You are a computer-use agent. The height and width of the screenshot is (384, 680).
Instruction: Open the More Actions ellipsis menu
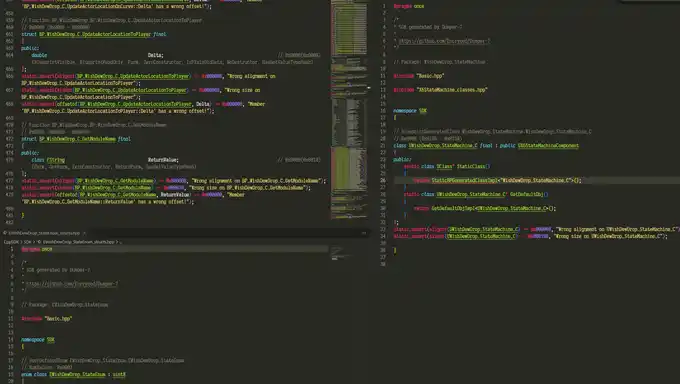click(x=364, y=233)
